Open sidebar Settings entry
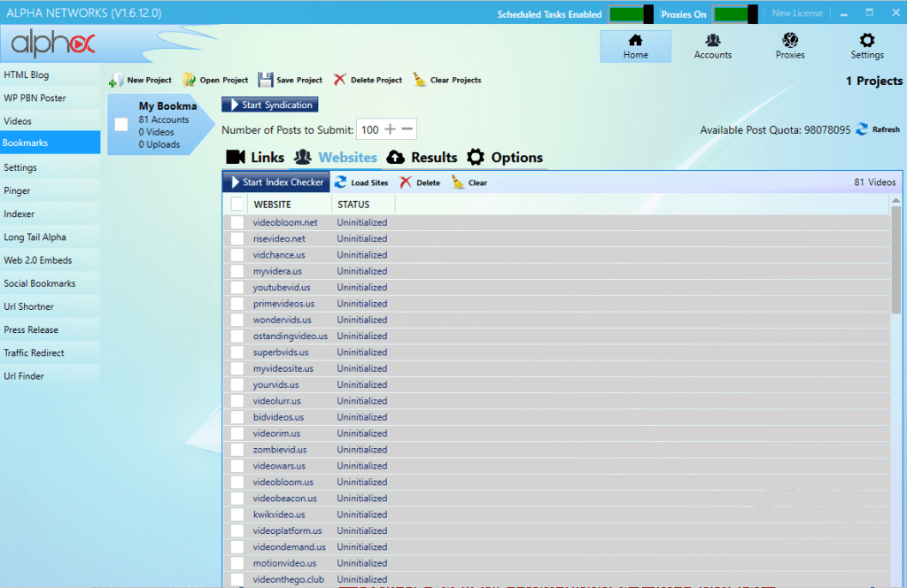Image resolution: width=907 pixels, height=588 pixels. 50,167
